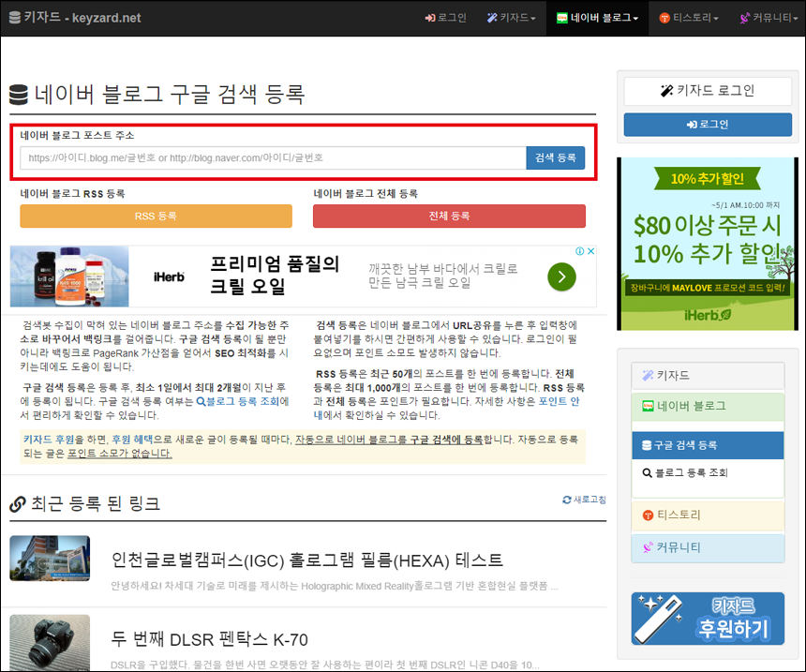Viewport: 806px width, 672px height.
Task: Click 로그인 in the top navigation bar
Action: (x=446, y=18)
